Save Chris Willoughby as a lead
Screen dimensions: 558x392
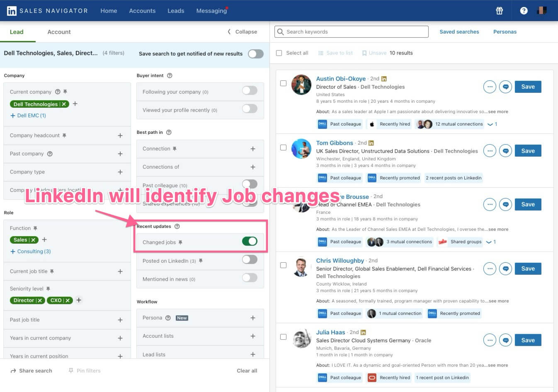[527, 269]
